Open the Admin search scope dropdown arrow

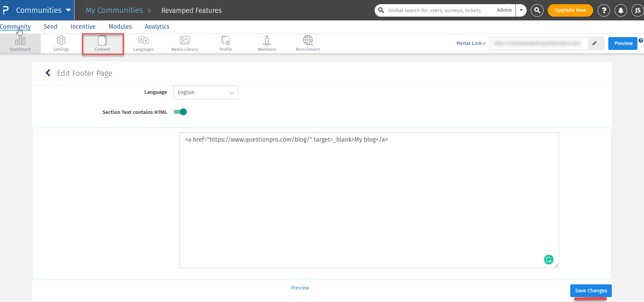(521, 10)
